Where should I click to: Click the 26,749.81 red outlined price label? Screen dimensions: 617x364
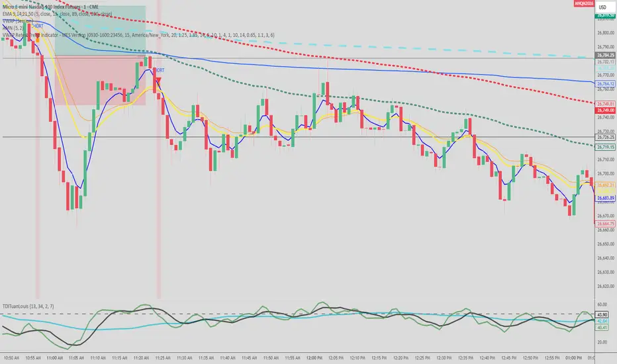(x=606, y=105)
